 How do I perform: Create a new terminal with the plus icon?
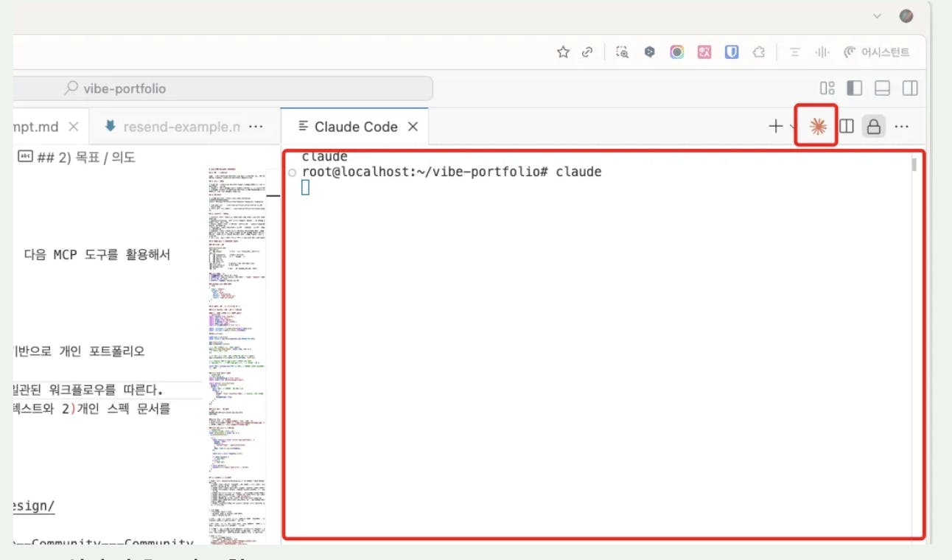tap(775, 127)
